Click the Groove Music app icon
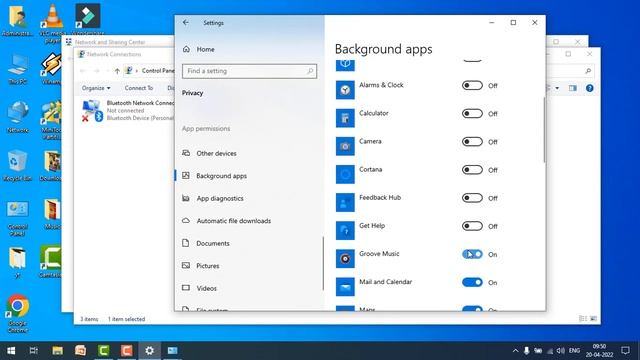The image size is (640, 360). (x=345, y=259)
